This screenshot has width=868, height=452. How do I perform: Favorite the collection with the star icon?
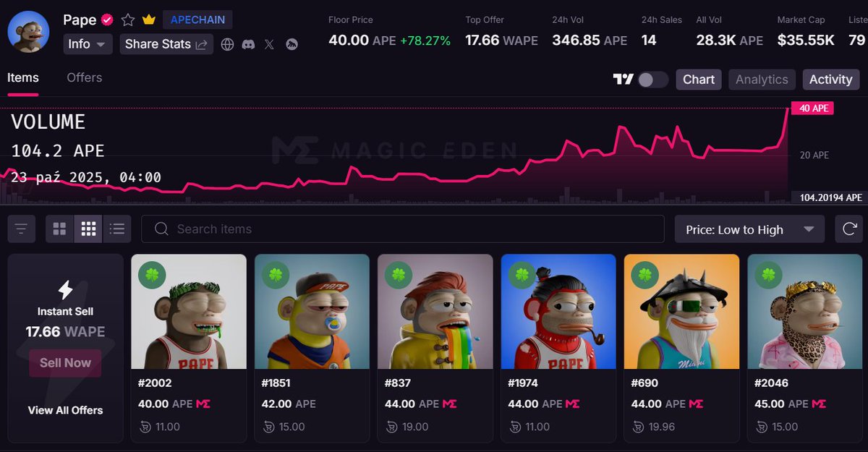[128, 20]
